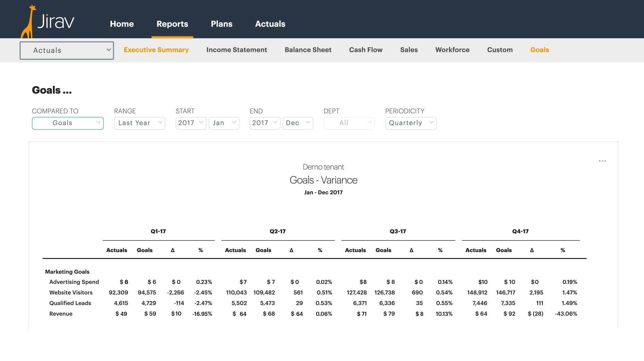Navigate to Income Statement tab
The width and height of the screenshot is (644, 361).
pos(237,50)
